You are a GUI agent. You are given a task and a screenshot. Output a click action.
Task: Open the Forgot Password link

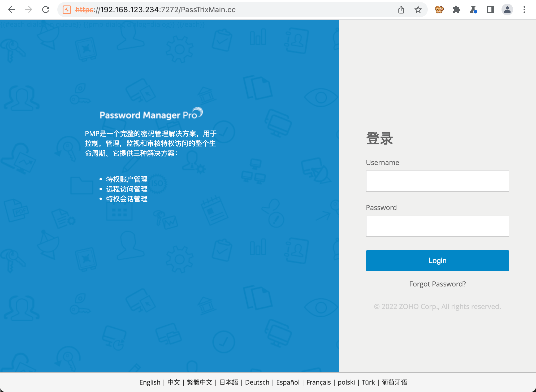click(437, 284)
